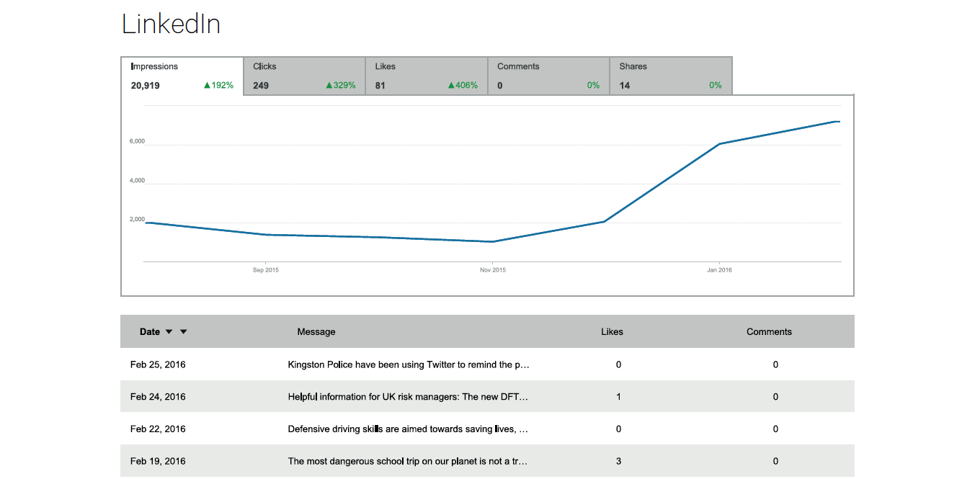The width and height of the screenshot is (980, 479).
Task: Select the Feb 25, 2016 date cell
Action: [x=158, y=364]
